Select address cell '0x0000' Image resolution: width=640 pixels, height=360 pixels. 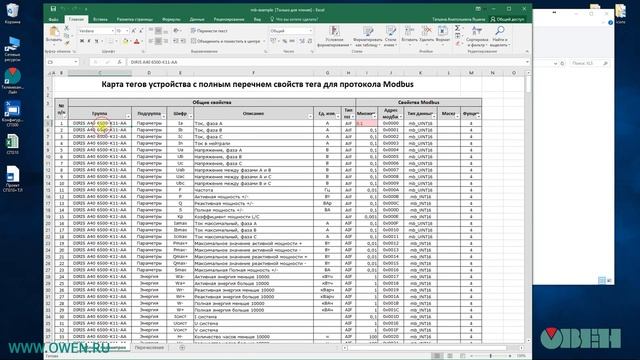(x=391, y=123)
